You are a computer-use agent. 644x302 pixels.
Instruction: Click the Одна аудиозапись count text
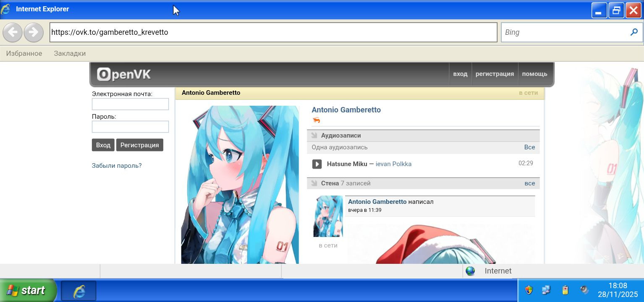340,147
